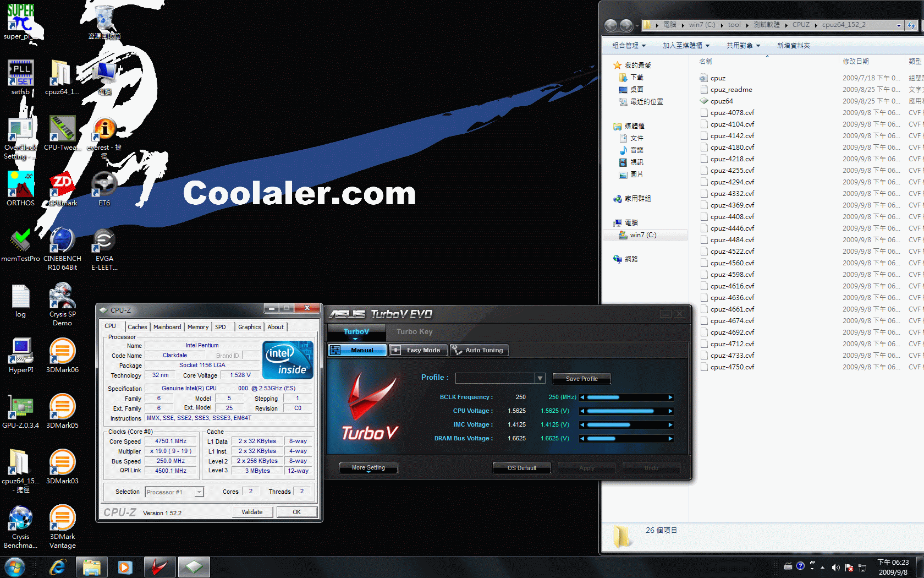Image resolution: width=924 pixels, height=578 pixels.
Task: Select Auto Tuning in TurboV EVO
Action: [x=479, y=350]
